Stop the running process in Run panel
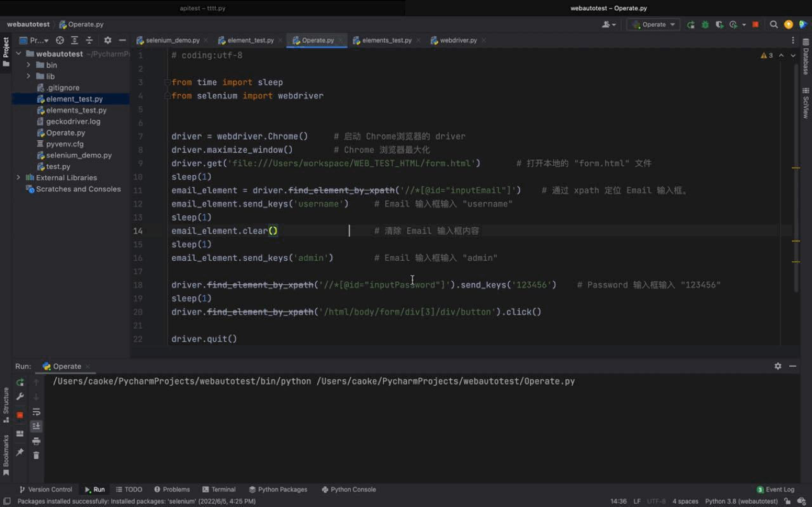The width and height of the screenshot is (812, 507). pos(20,414)
